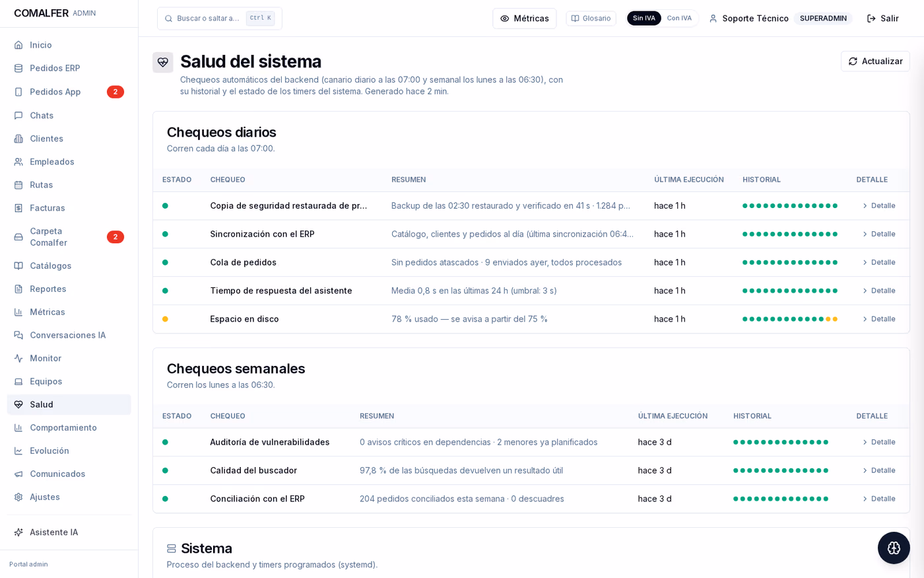Screen dimensions: 924x578
Task: Click the Salir logout button
Action: (882, 18)
